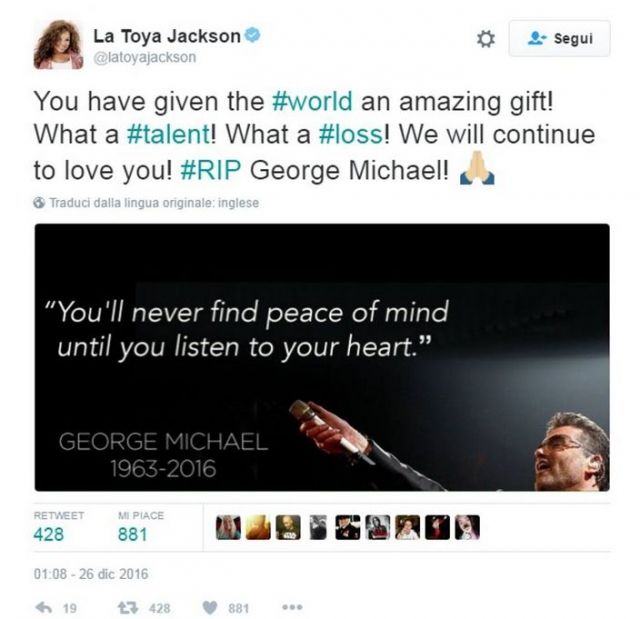Open the #loss hashtag
Viewport: 640px width, 619px height.
point(351,134)
